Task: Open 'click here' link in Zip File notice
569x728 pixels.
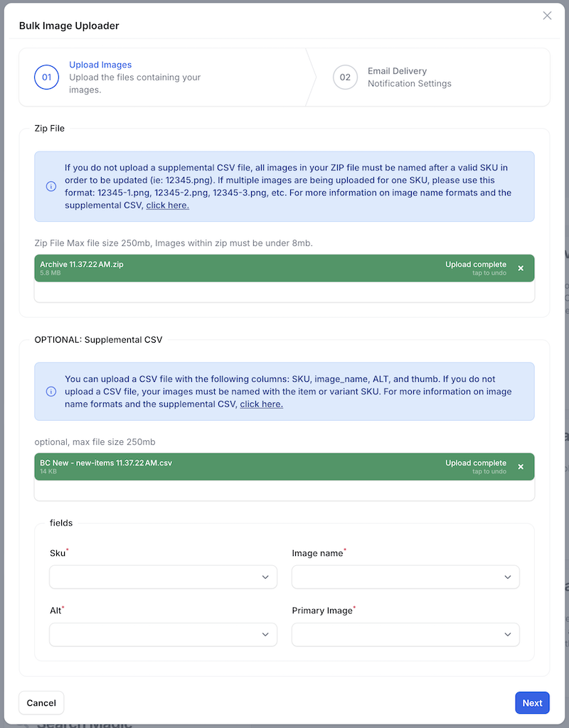Action: pyautogui.click(x=168, y=205)
